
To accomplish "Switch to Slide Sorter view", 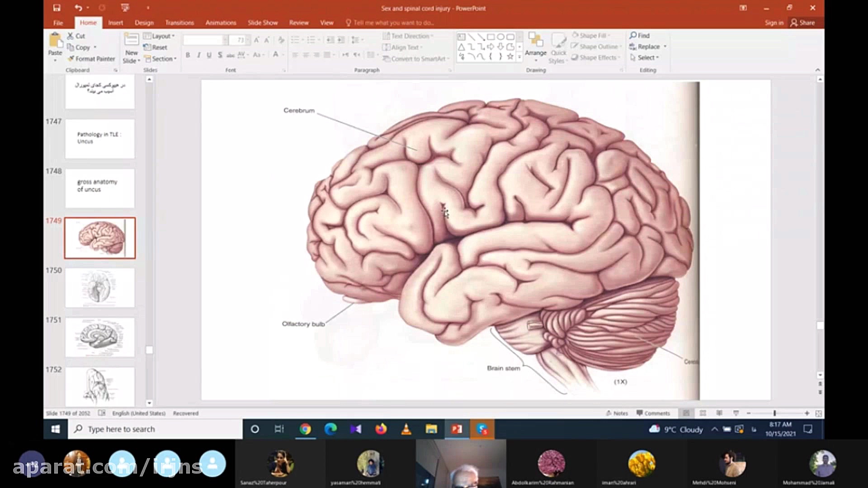I will click(x=703, y=413).
